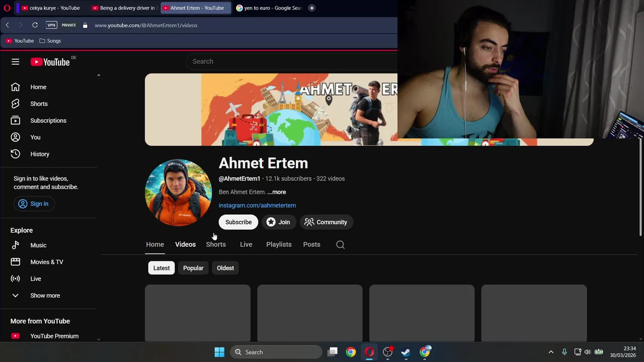This screenshot has width=644, height=362.
Task: Subscribe to Ahmet Ertem channel
Action: tap(238, 222)
